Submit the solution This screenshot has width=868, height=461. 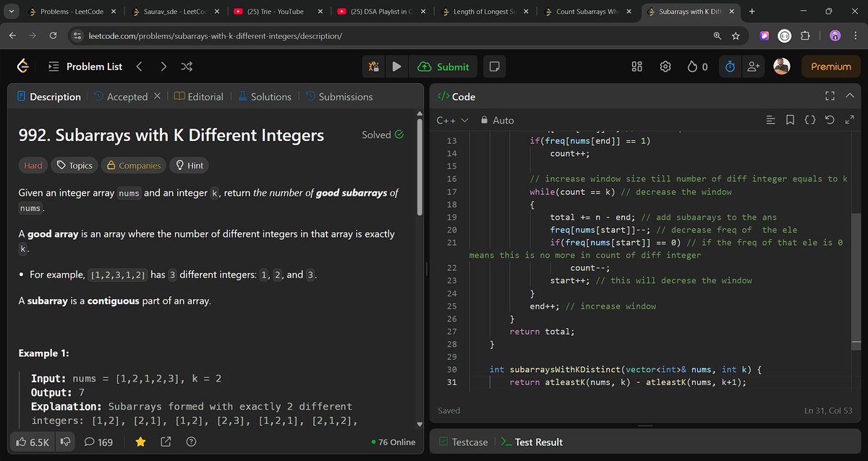click(444, 66)
